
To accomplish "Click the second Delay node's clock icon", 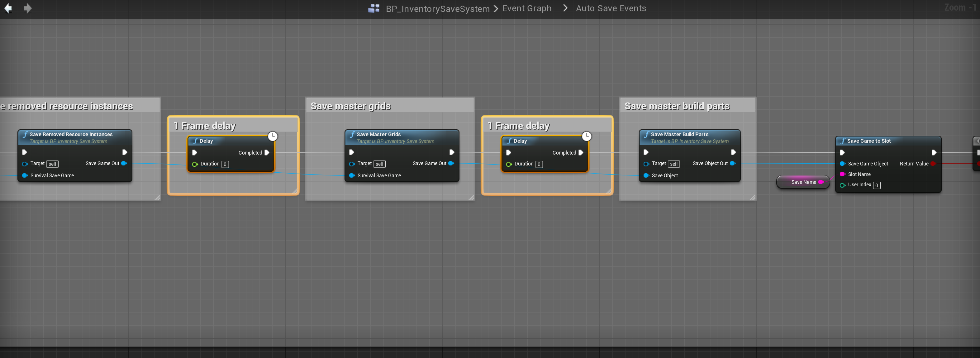I will tap(587, 136).
